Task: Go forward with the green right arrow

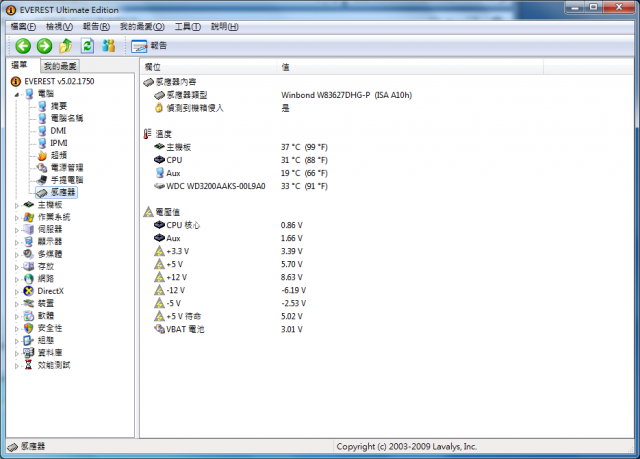Action: click(44, 46)
